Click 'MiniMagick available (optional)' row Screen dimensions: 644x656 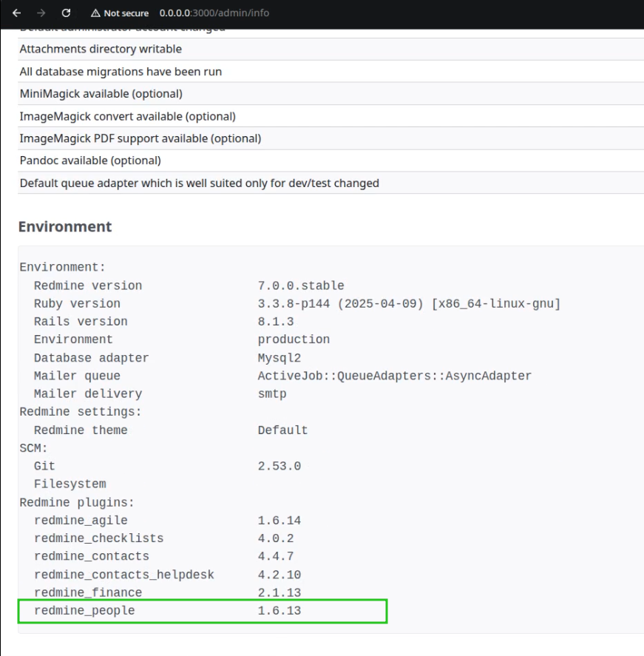click(x=331, y=94)
